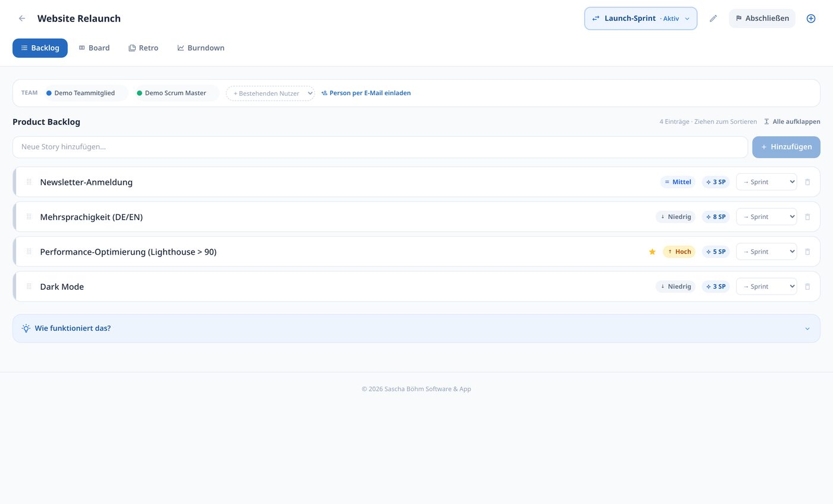Click the 5 SP badge of Performance-Optimierung
This screenshot has height=504, width=833.
(x=716, y=252)
